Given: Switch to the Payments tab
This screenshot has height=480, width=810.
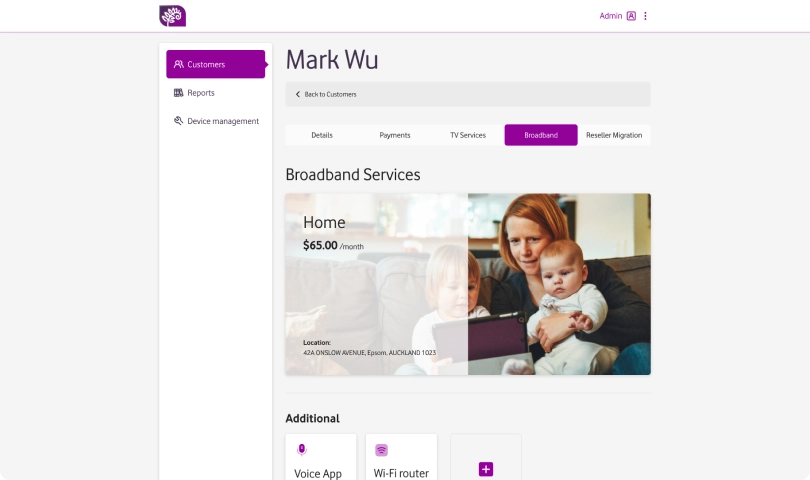Looking at the screenshot, I should coord(395,135).
